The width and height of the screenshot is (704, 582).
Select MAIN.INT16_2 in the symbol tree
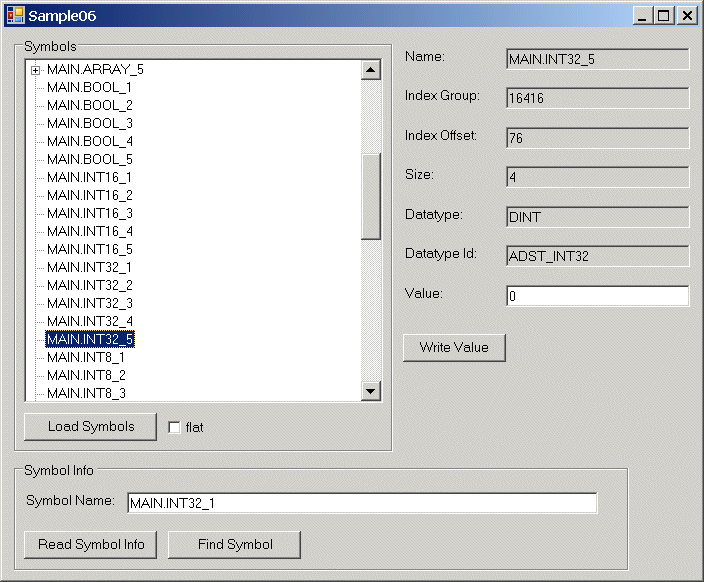click(89, 195)
